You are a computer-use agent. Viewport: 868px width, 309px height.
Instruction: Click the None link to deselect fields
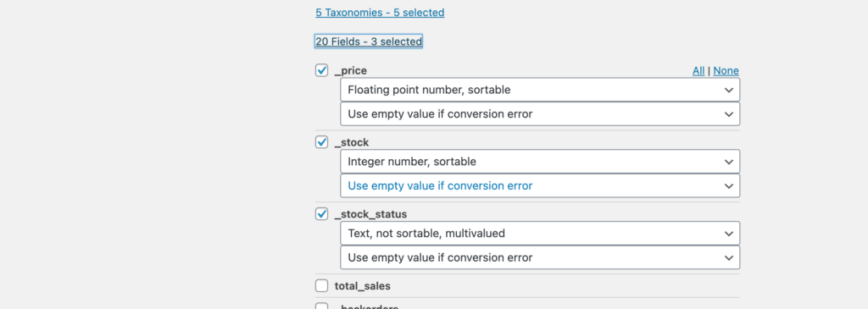point(726,71)
